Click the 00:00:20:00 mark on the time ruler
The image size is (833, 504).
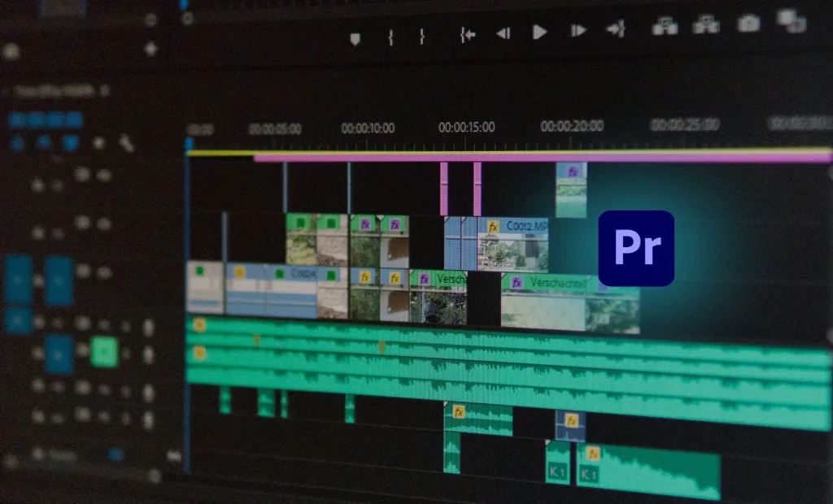pyautogui.click(x=572, y=126)
